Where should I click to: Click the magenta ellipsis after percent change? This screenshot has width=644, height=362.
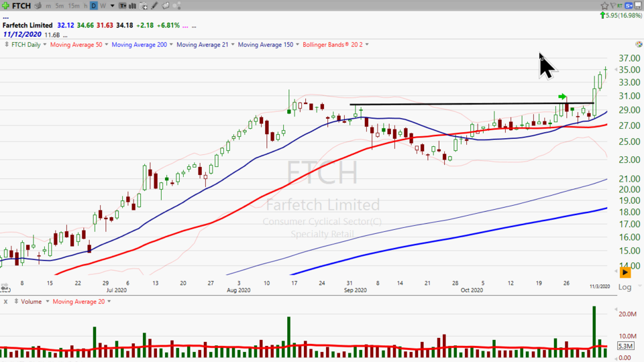click(185, 26)
